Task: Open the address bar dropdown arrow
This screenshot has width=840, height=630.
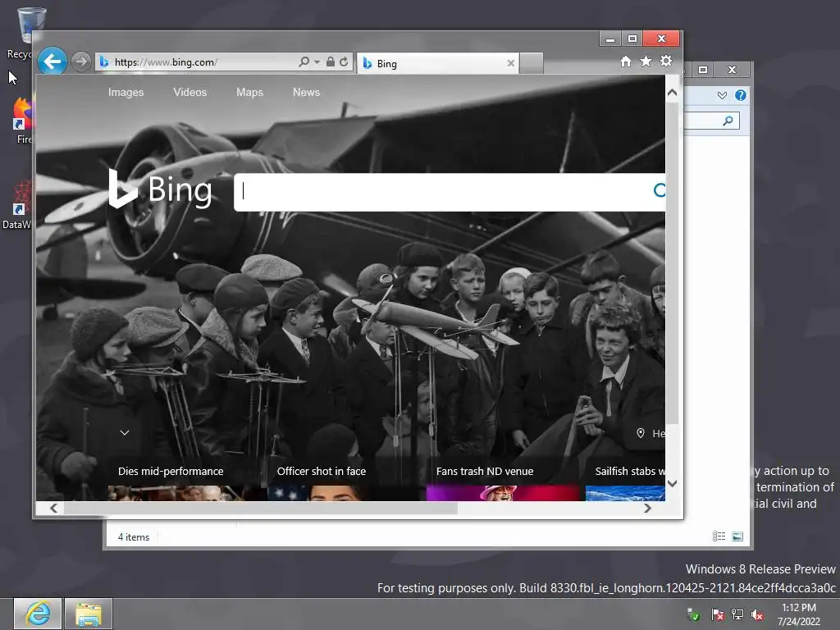Action: point(317,62)
